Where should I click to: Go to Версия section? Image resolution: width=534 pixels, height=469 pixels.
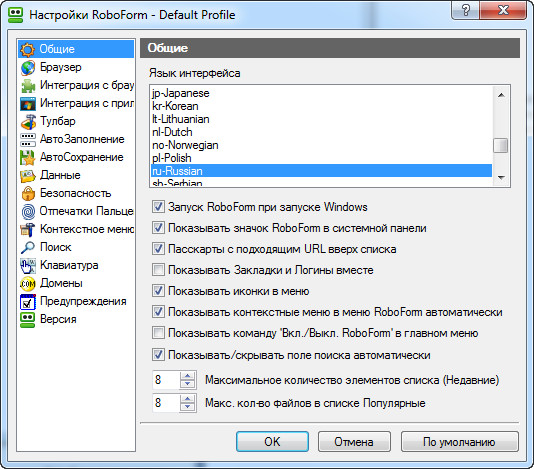pos(58,319)
